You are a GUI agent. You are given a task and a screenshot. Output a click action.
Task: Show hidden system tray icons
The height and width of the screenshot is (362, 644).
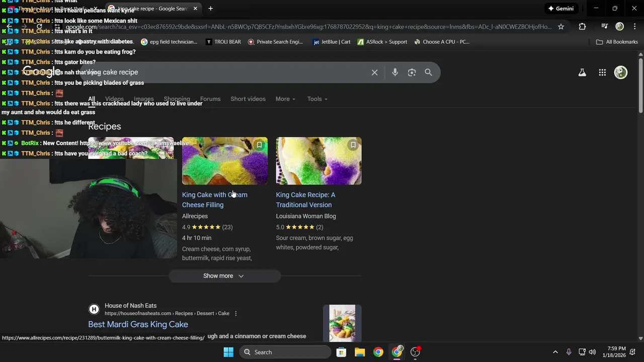(x=555, y=352)
